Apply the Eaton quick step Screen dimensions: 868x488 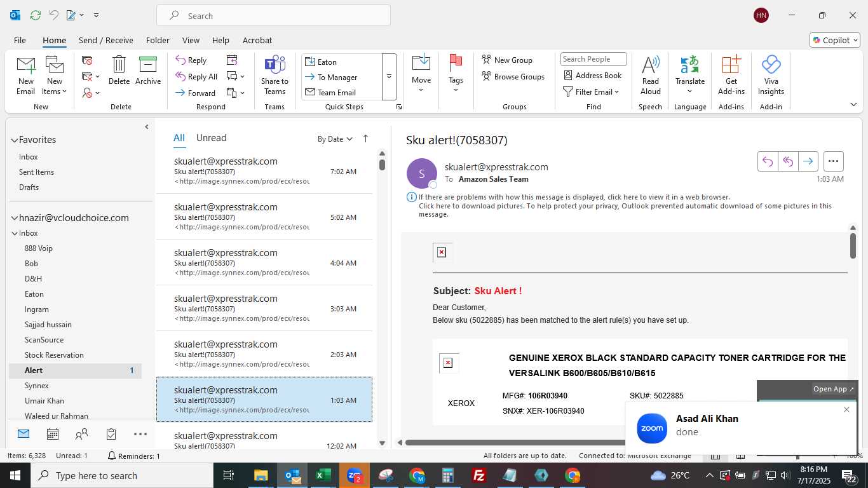point(341,62)
